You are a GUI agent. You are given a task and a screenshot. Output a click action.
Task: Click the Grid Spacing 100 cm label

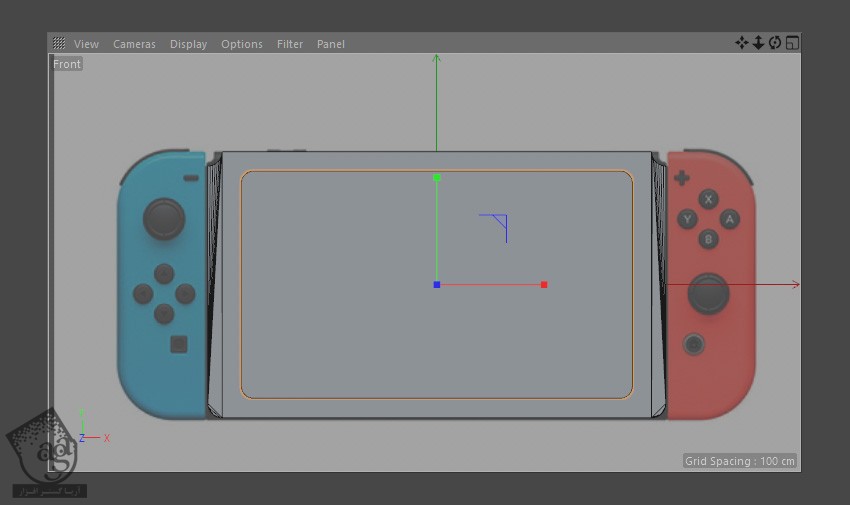740,461
